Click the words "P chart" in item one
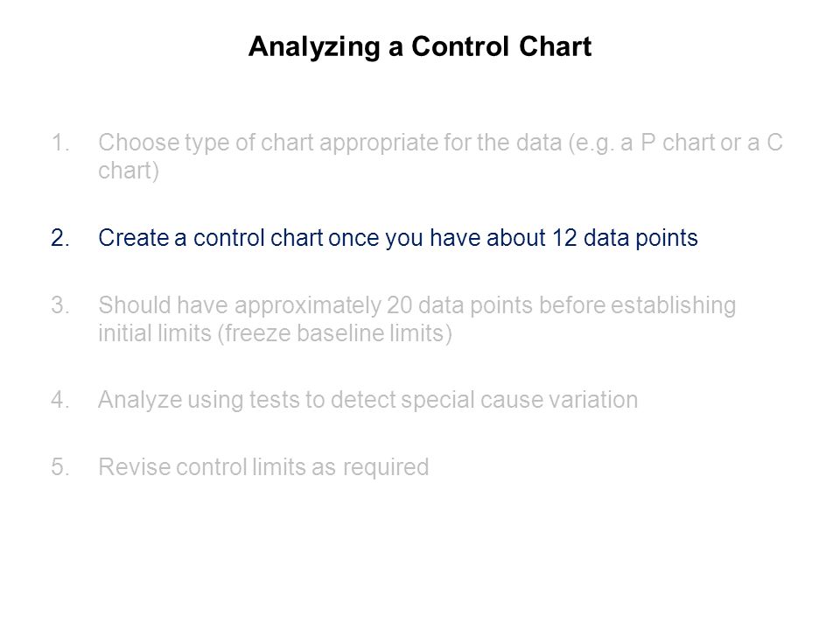This screenshot has width=840, height=630. (678, 143)
